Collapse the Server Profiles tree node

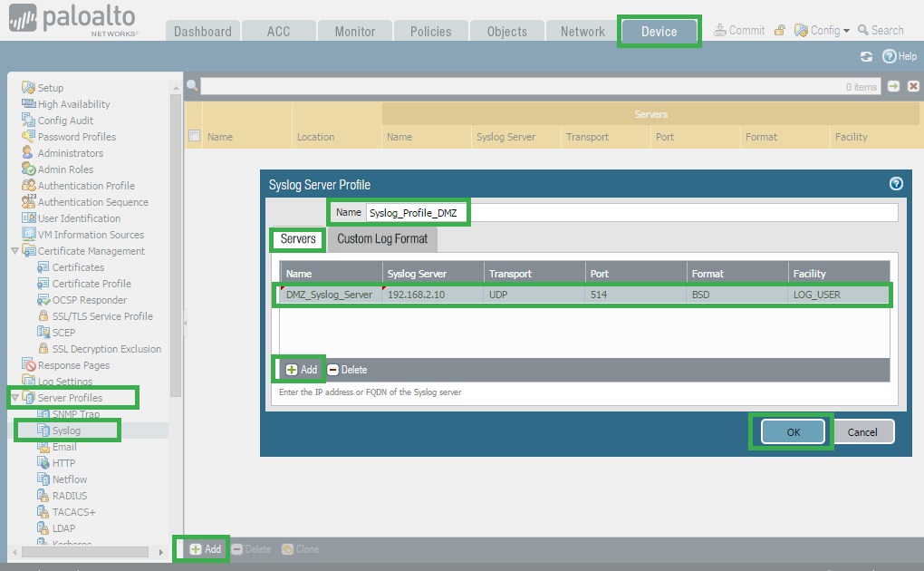coord(14,398)
